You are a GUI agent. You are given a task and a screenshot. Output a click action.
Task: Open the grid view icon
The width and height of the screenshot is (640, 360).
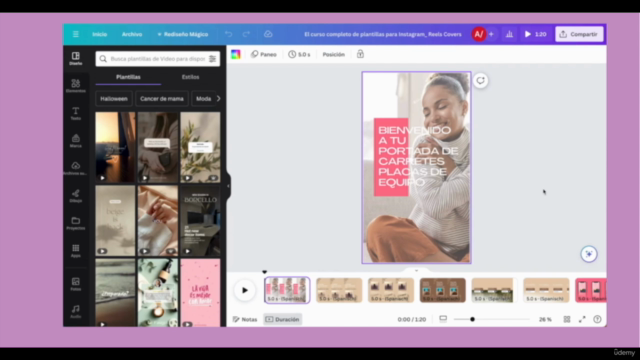point(567,319)
